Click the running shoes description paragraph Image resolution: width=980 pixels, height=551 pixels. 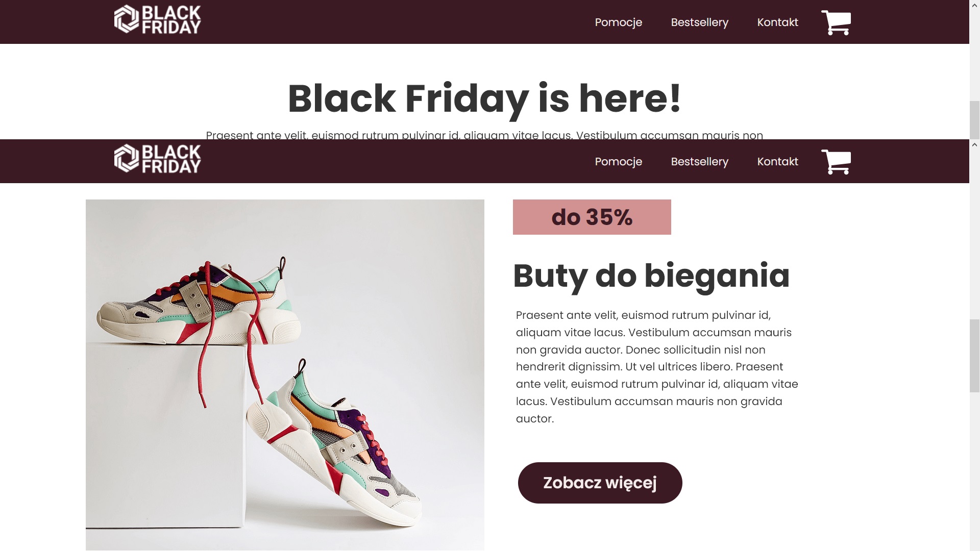(657, 367)
